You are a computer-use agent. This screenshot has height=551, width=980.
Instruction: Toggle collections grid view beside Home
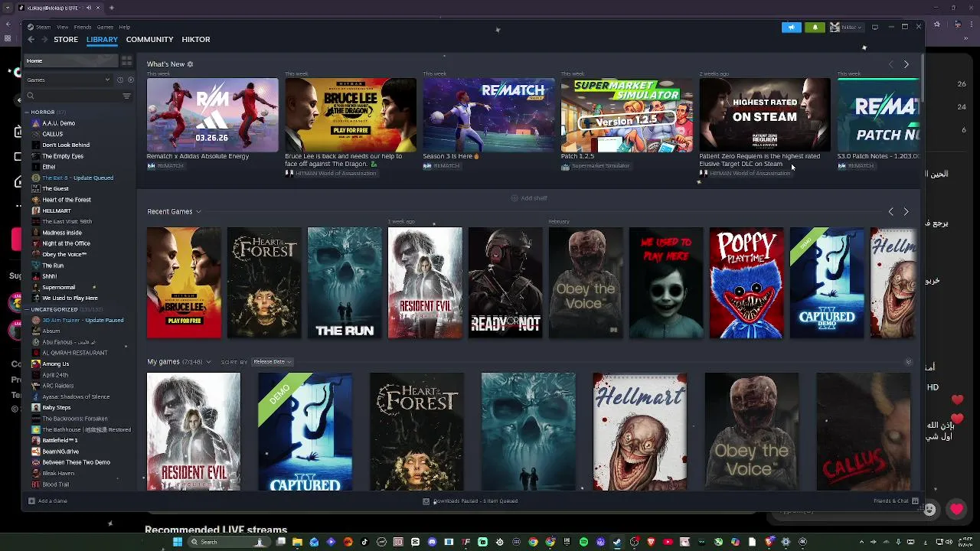point(126,60)
